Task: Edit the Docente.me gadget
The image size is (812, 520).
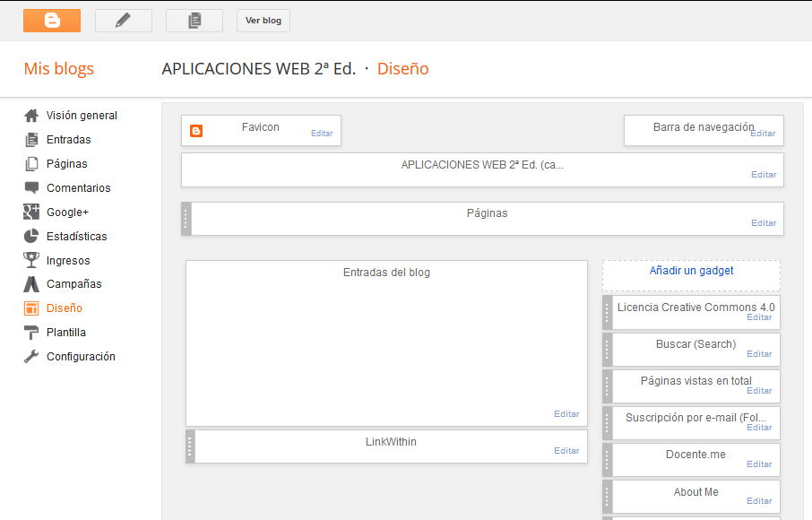Action: pyautogui.click(x=759, y=464)
